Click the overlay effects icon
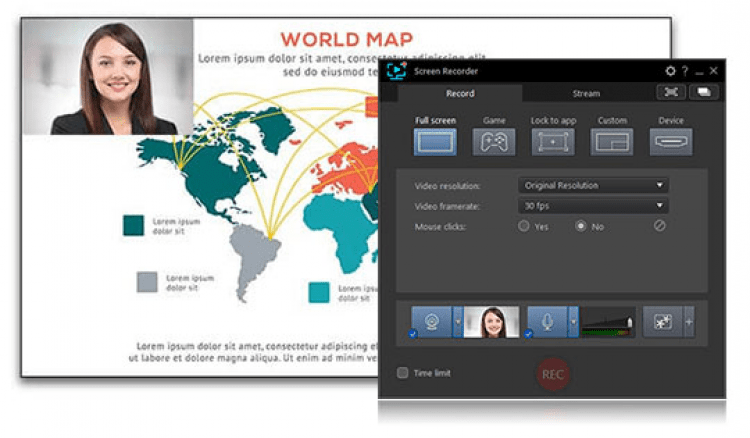Screen dimensions: 750x438 coord(662,322)
